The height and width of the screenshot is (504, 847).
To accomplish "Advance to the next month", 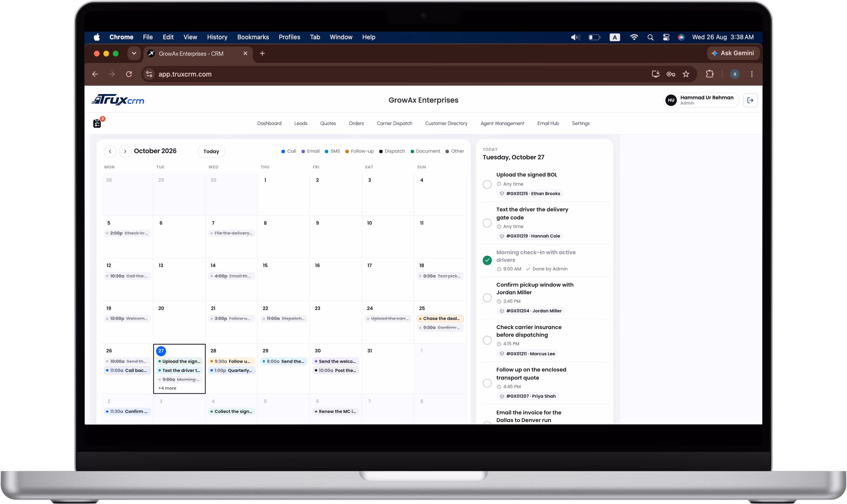I will (125, 152).
